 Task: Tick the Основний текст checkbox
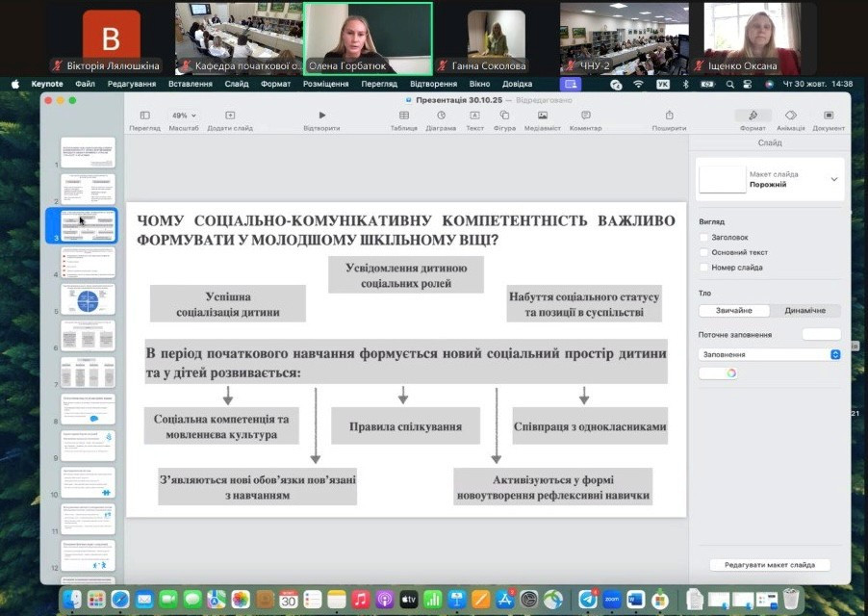click(x=704, y=252)
